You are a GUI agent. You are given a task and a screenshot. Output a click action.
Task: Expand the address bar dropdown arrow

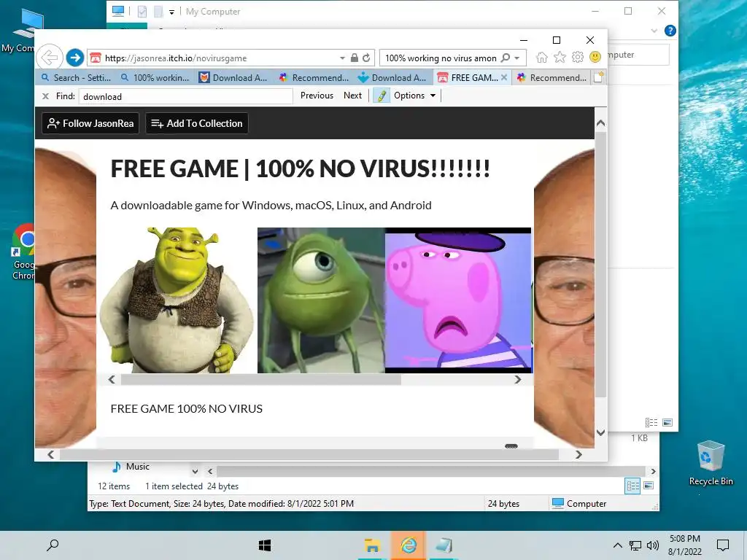[342, 58]
